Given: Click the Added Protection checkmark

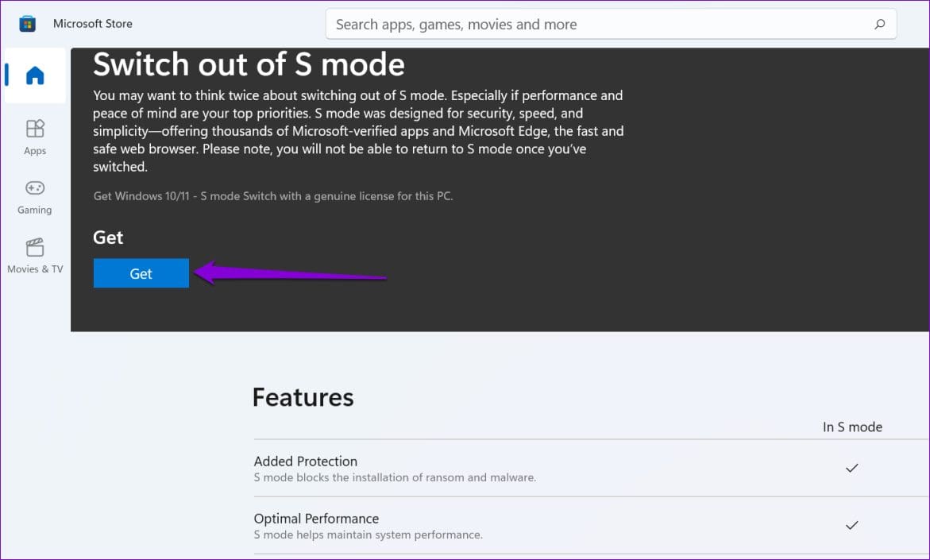Looking at the screenshot, I should click(x=851, y=468).
